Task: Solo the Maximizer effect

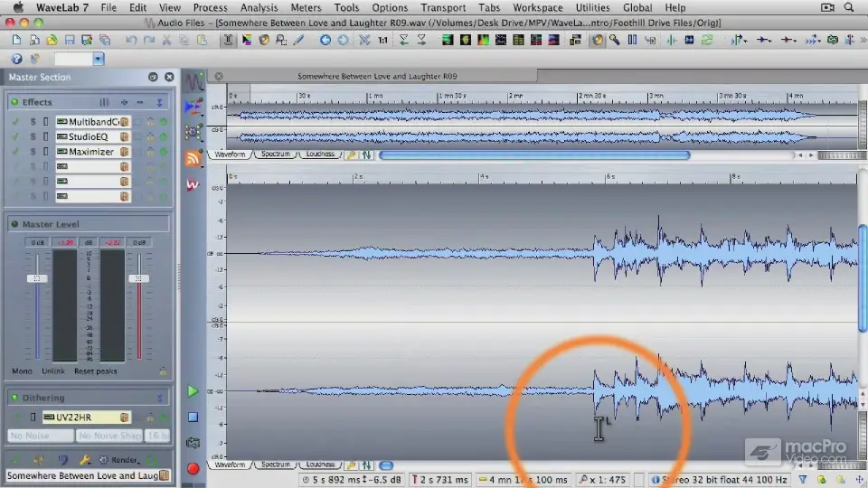Action: pos(33,152)
